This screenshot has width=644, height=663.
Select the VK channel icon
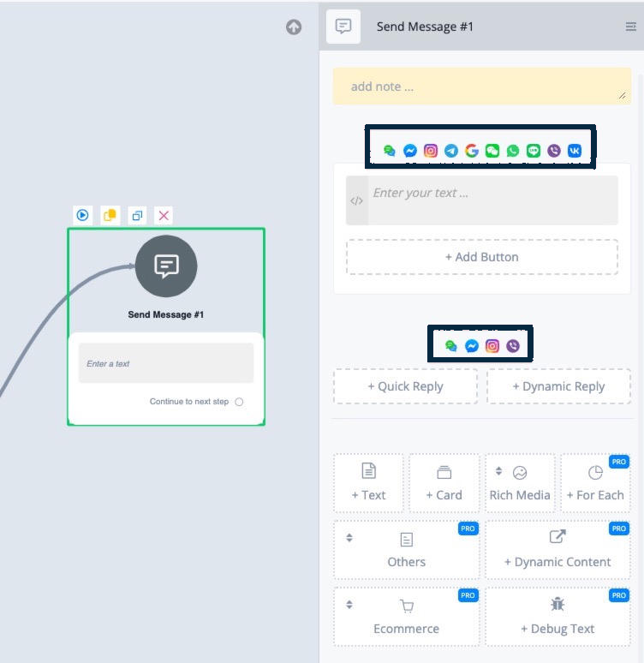[575, 151]
